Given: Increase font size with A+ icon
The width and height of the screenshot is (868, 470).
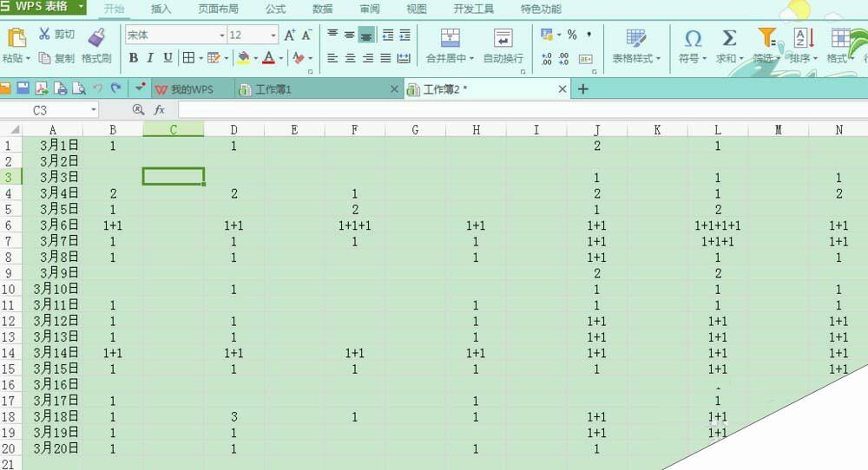Looking at the screenshot, I should click(x=290, y=36).
